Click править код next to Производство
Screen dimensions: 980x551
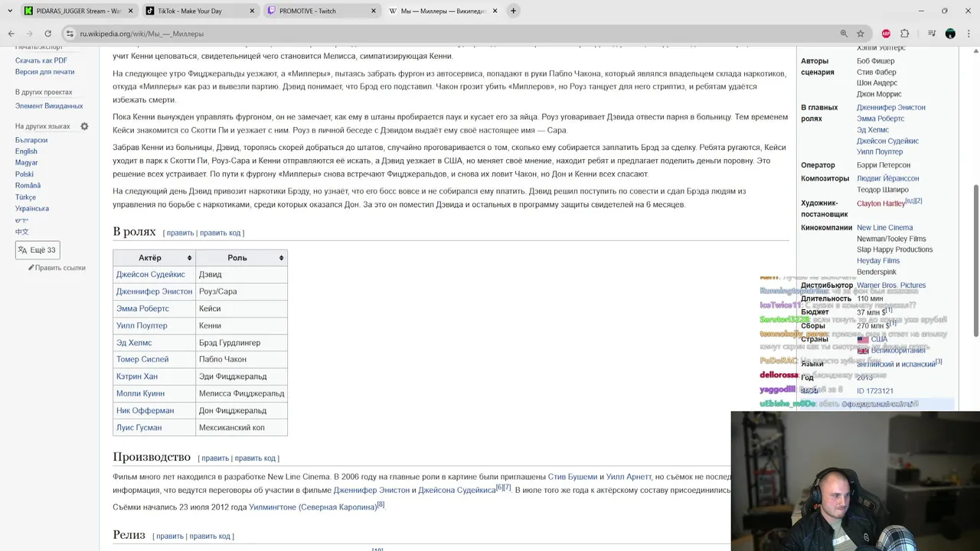click(255, 458)
